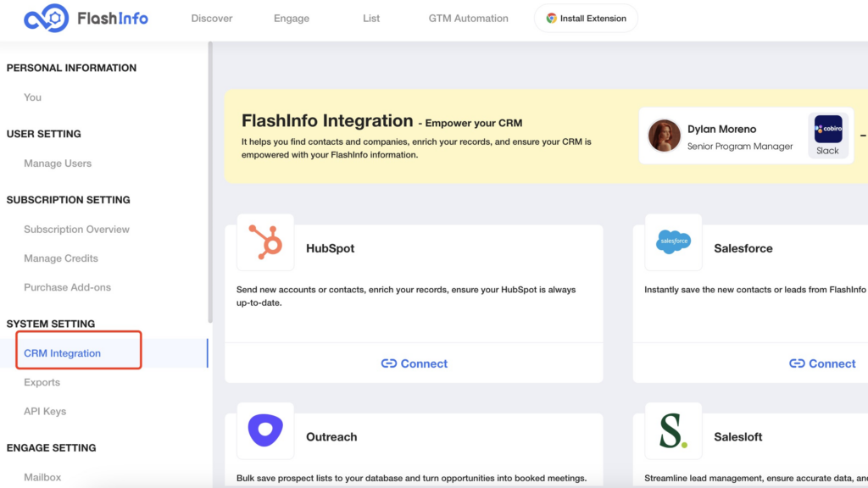
Task: Click the Outreach card title
Action: pos(331,436)
